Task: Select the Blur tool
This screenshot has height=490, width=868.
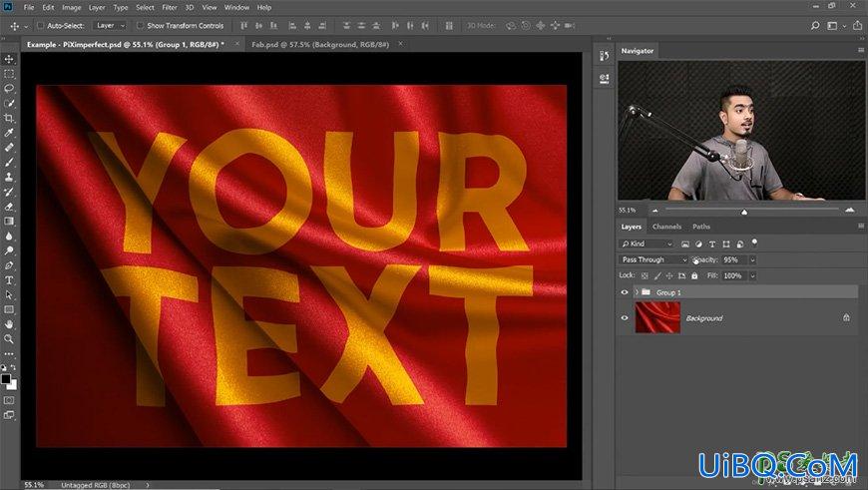Action: (9, 236)
